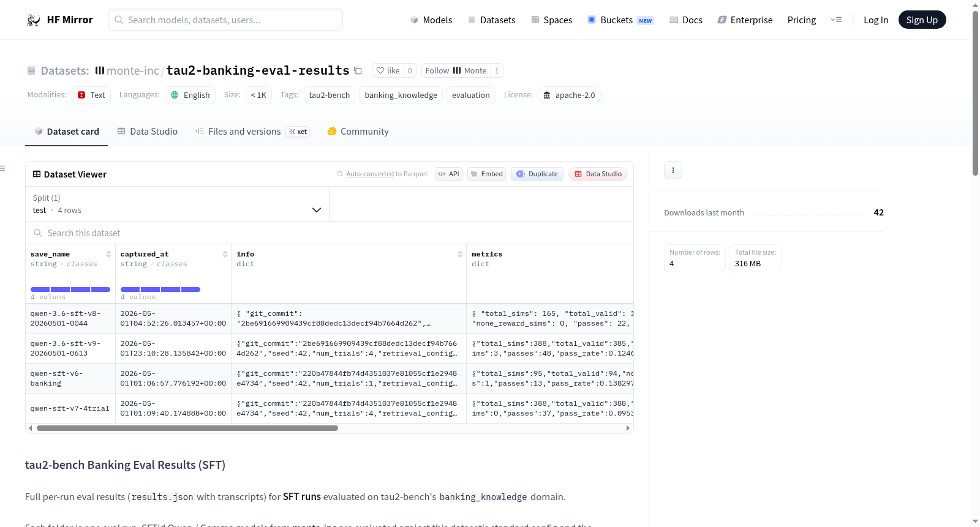Click the Monte organization icon beside Follow
Screen dimensions: 980x527
click(457, 71)
